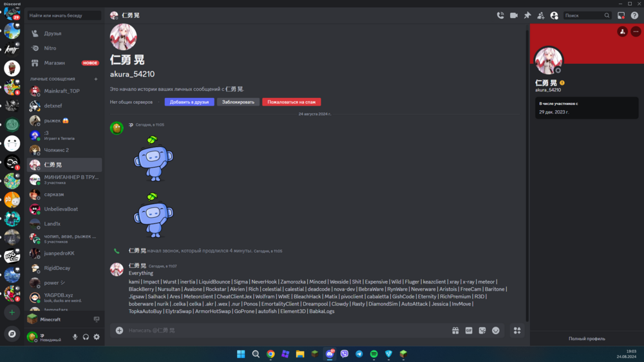Open the more options menu on profile panel
Viewport: 644px width, 362px height.
coord(636,32)
